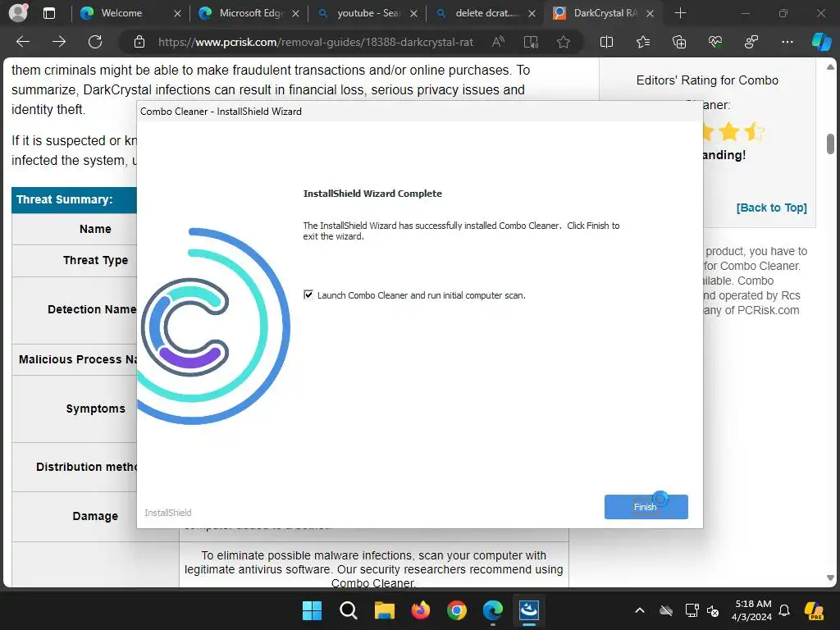Open File Explorer from taskbar

[384, 610]
